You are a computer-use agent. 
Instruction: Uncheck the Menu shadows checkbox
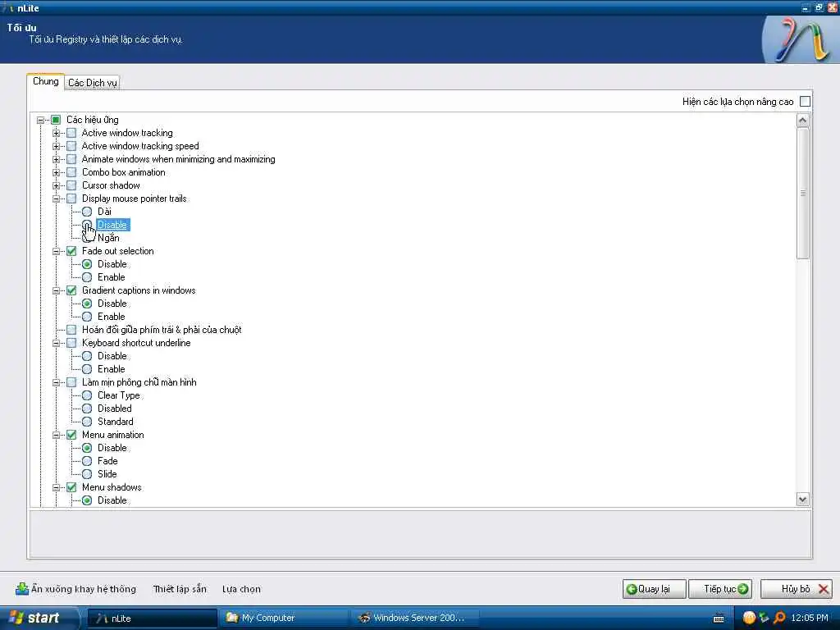point(71,487)
